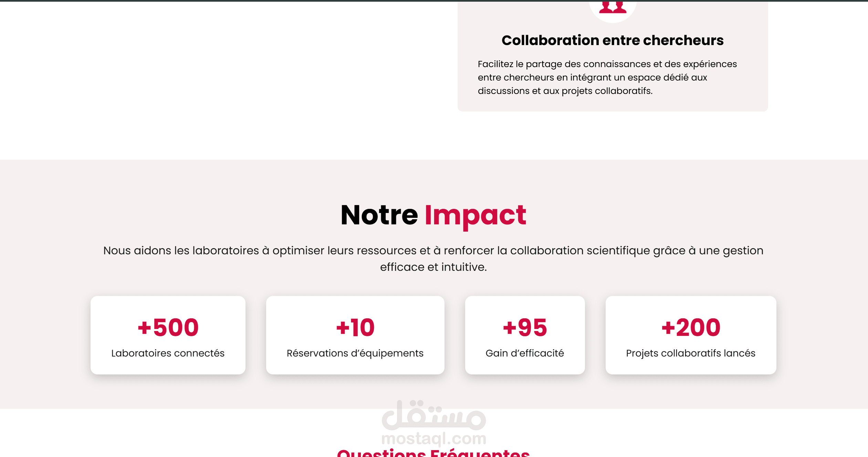Image resolution: width=868 pixels, height=457 pixels.
Task: Click the mostaql.com watermark text
Action: [434, 439]
